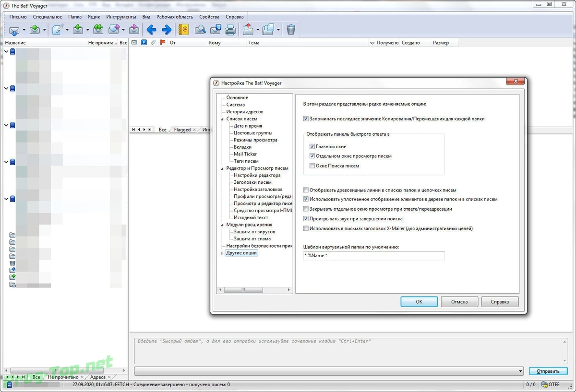
Task: Click the delete trash can toolbar icon
Action: (291, 30)
